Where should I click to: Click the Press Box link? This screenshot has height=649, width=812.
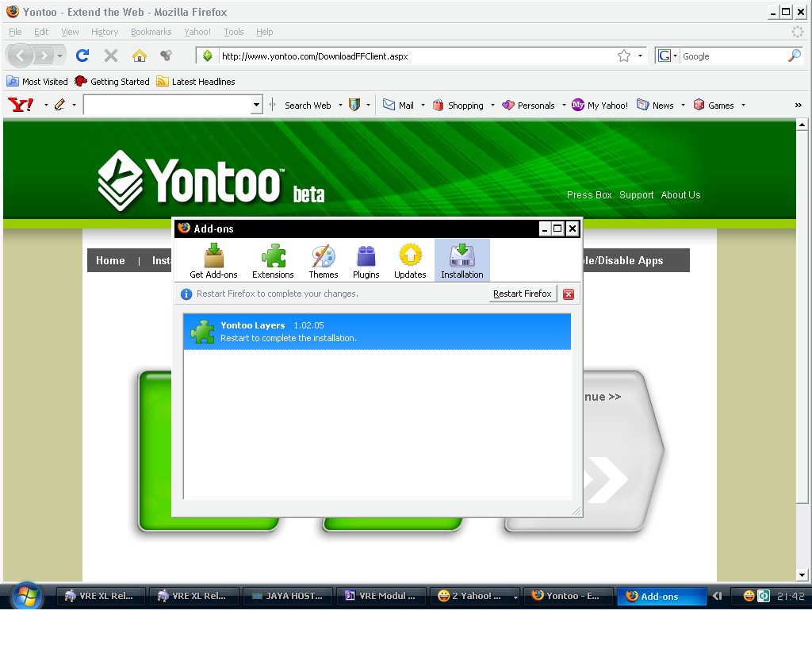tap(589, 194)
